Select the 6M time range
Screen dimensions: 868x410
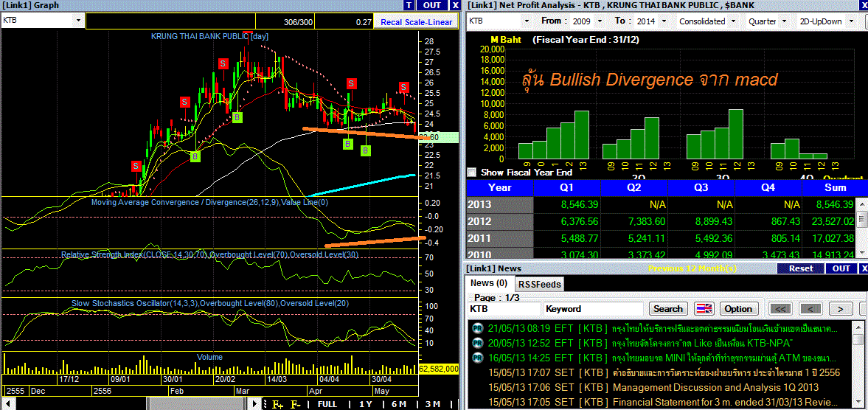[398, 404]
